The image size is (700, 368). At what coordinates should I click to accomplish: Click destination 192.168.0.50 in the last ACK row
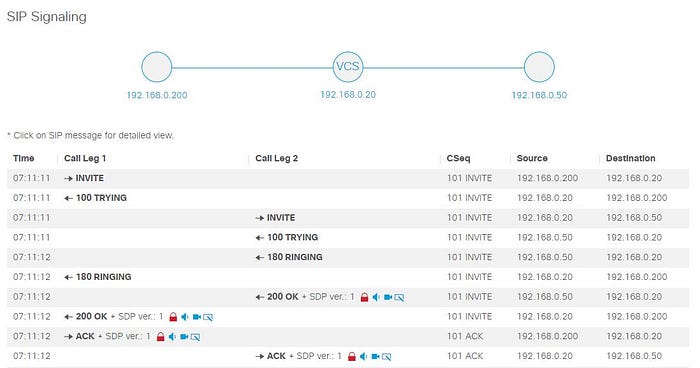[x=634, y=356]
